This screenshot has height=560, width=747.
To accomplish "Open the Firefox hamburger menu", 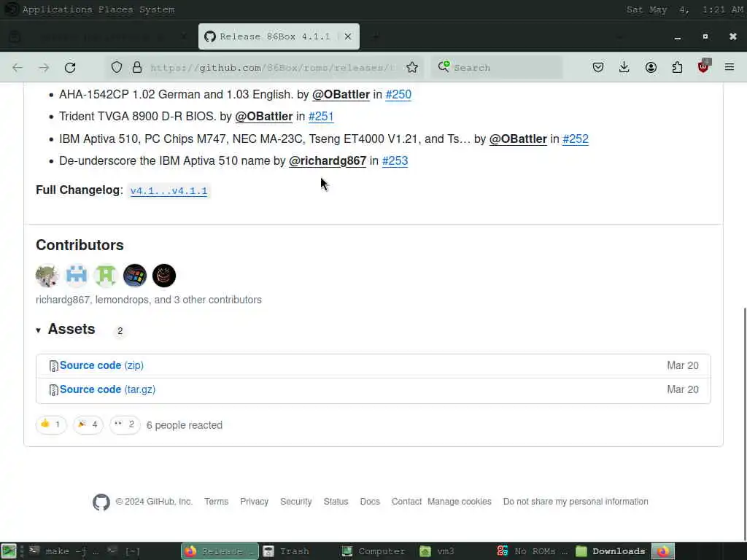I will [x=729, y=68].
